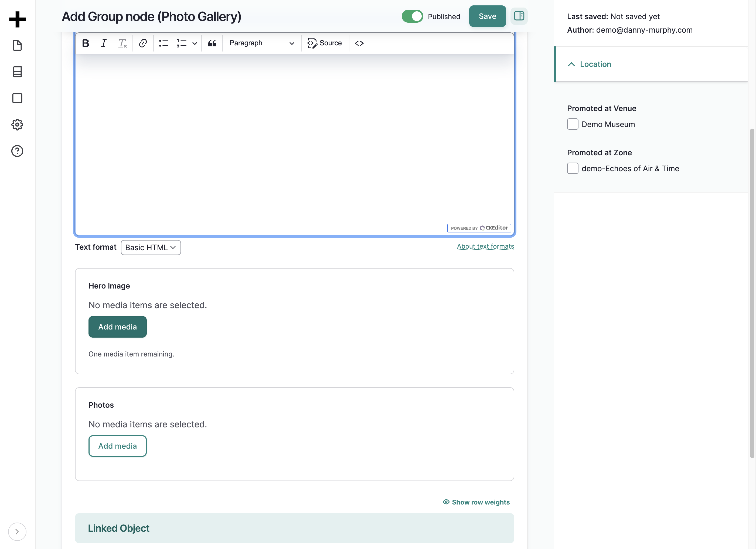Click the author email 'demo@danny-murphy.com'
756x549 pixels.
pyautogui.click(x=644, y=30)
